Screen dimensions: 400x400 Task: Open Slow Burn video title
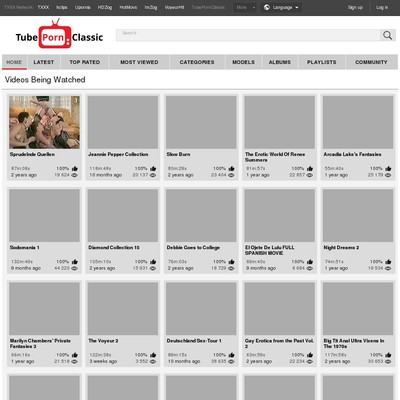point(178,154)
